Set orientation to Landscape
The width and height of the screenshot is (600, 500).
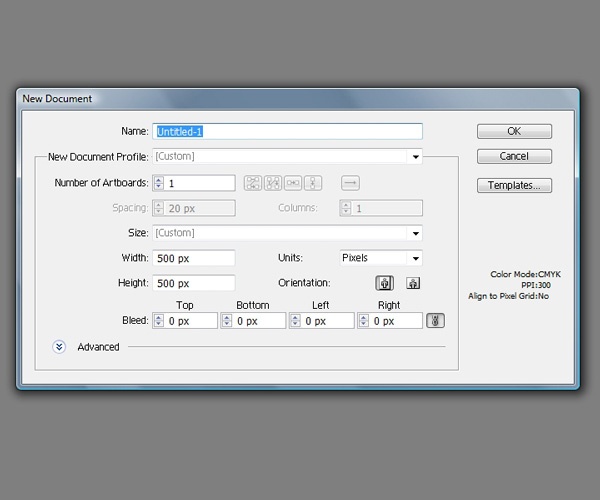point(413,283)
